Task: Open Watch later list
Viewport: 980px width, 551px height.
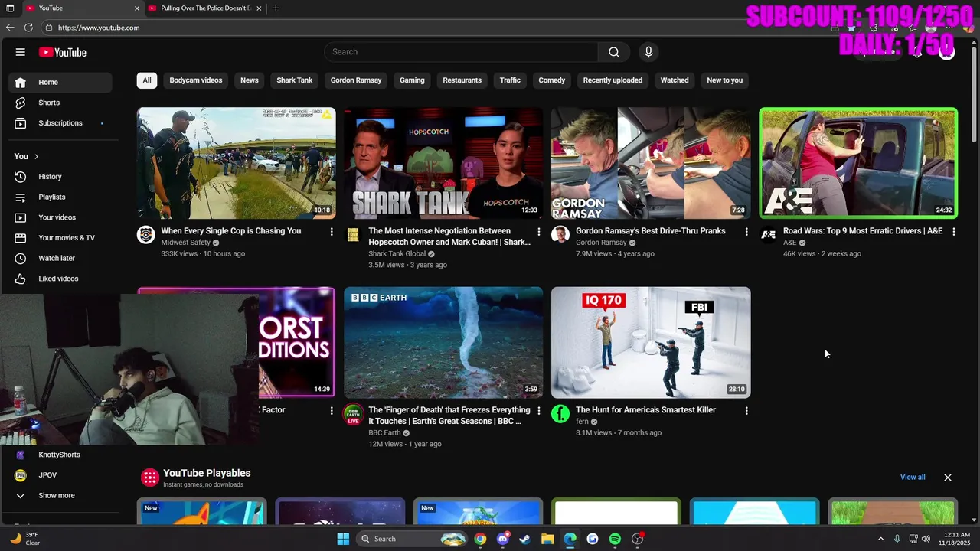Action: (60, 259)
